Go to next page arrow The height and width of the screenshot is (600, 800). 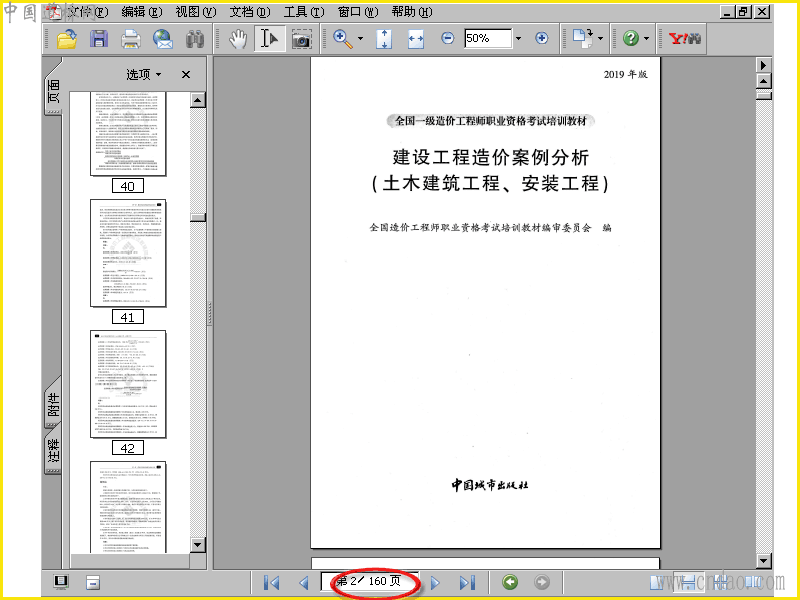coord(435,582)
